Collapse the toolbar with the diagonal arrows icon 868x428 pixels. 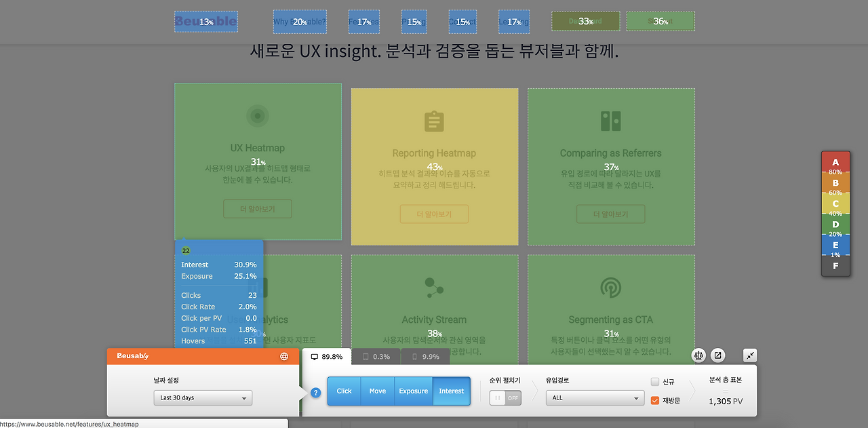(750, 355)
